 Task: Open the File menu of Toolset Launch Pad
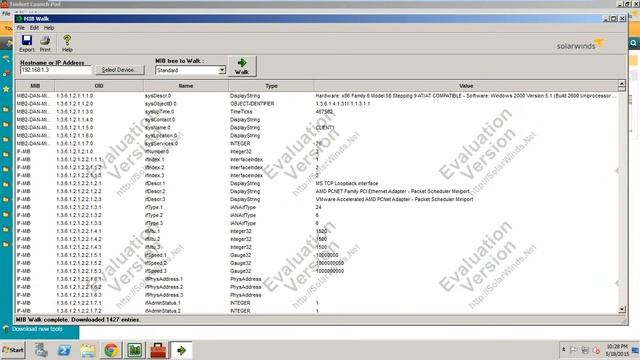[6, 13]
